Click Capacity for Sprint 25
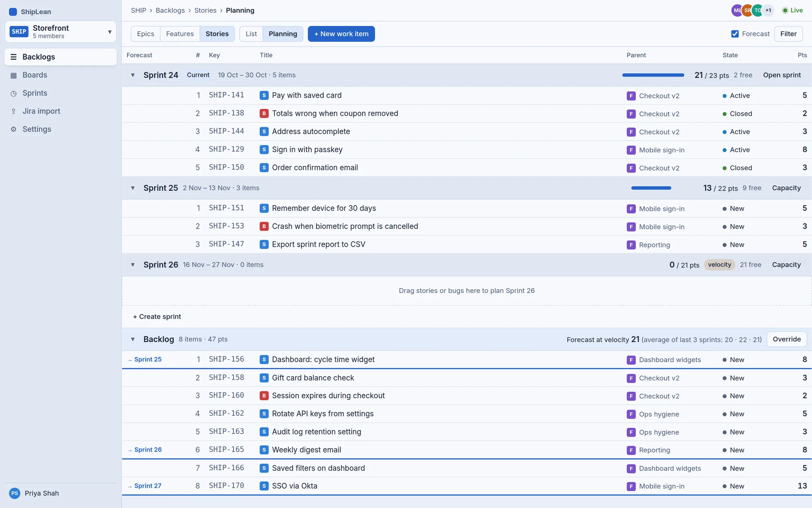812x508 pixels. click(786, 188)
